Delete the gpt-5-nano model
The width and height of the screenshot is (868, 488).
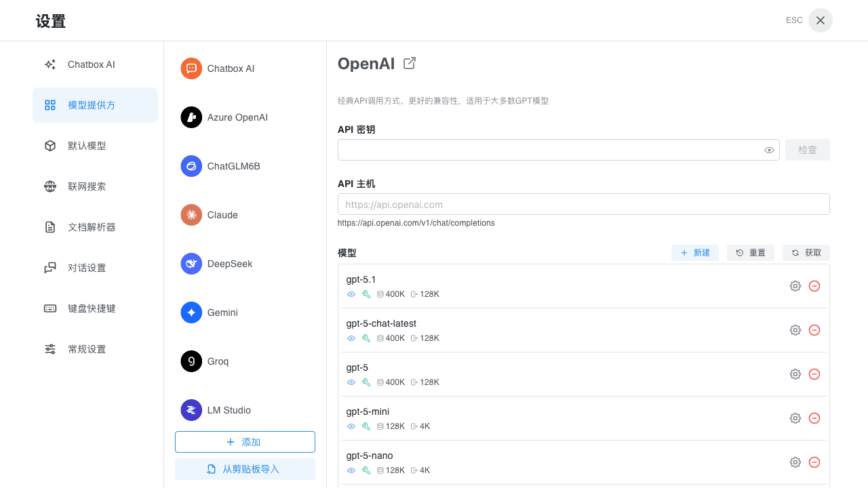(814, 462)
